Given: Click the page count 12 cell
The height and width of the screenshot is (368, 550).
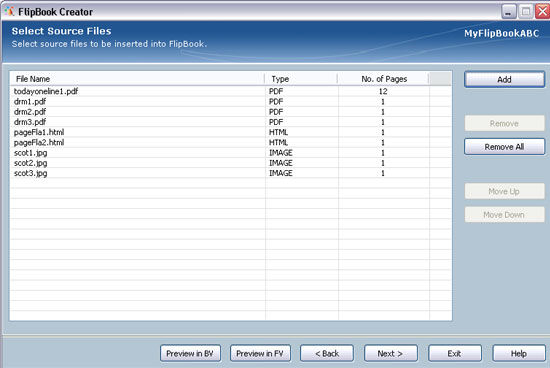Looking at the screenshot, I should 383,91.
